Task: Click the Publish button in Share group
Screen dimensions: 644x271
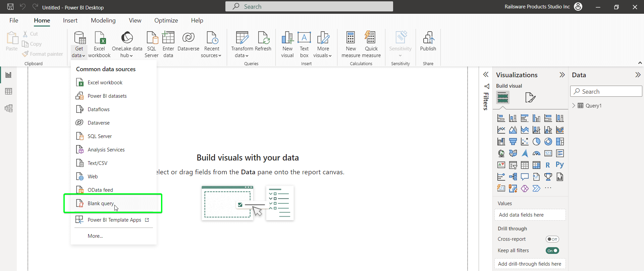Action: [428, 42]
